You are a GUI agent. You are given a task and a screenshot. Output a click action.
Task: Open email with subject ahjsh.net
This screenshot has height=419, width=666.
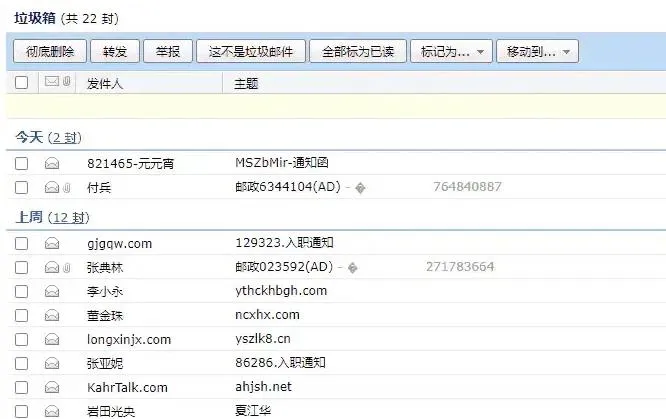pos(263,387)
